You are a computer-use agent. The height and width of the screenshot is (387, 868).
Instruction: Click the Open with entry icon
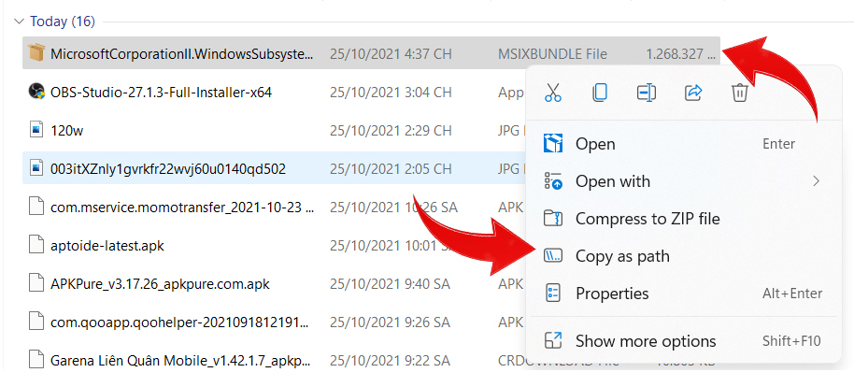553,181
